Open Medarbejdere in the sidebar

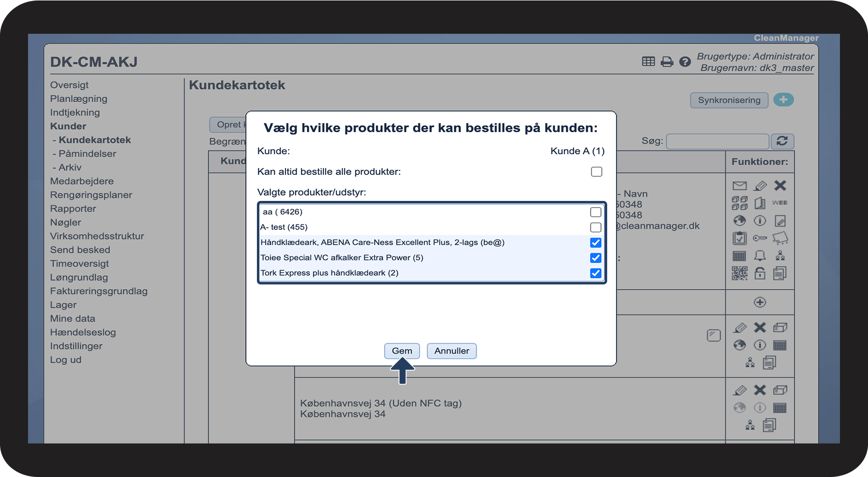(x=82, y=181)
